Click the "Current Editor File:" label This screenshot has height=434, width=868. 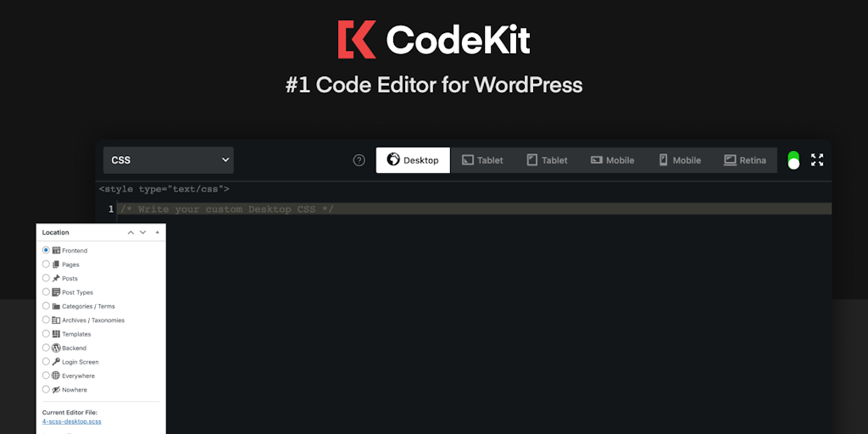point(70,413)
